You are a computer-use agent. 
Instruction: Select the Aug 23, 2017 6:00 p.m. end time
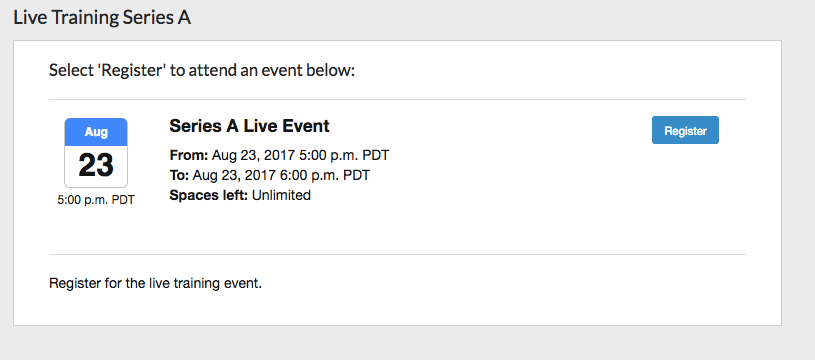281,175
